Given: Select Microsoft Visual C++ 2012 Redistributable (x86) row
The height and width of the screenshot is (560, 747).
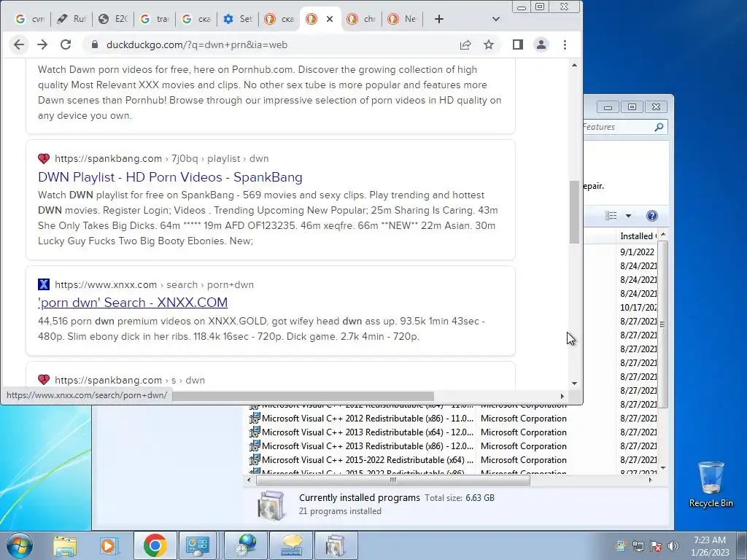Looking at the screenshot, I should pos(452,419).
